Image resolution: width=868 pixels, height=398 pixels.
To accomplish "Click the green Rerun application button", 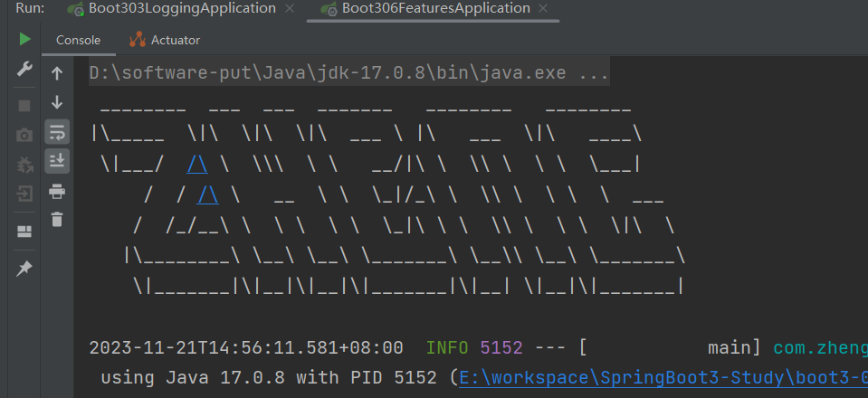I will point(24,40).
